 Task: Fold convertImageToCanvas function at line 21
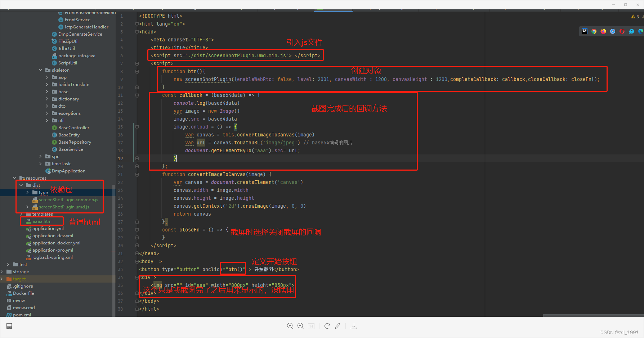137,175
